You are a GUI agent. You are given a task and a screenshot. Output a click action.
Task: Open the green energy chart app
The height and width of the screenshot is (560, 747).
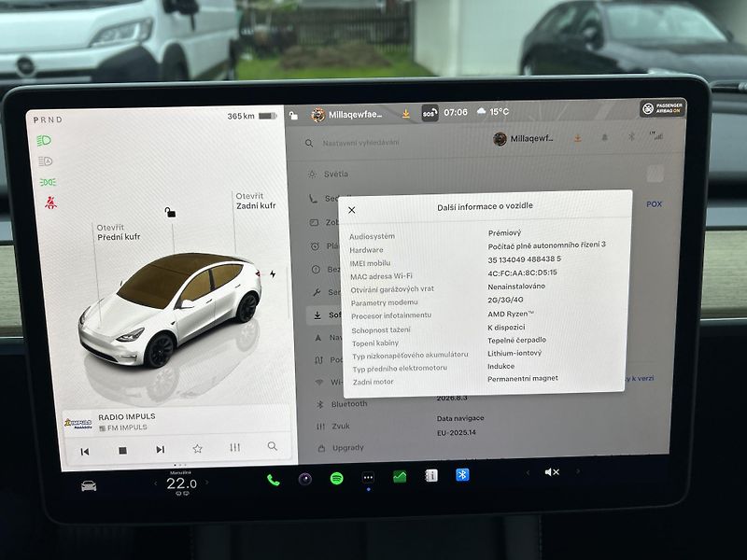click(x=400, y=476)
